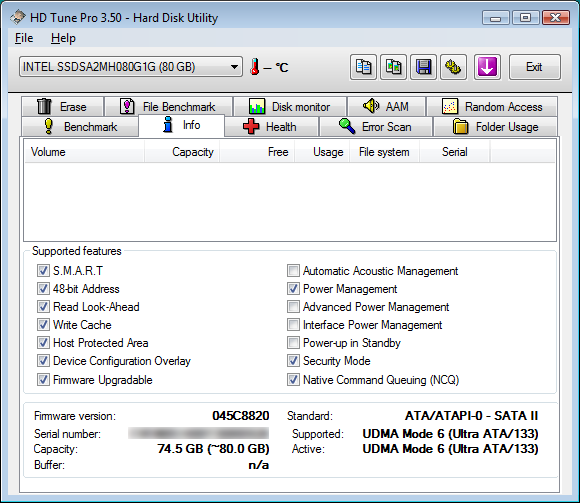This screenshot has width=580, height=503.
Task: Click the standard value ATA/ATAPI-0 - SATA II
Action: (x=472, y=416)
